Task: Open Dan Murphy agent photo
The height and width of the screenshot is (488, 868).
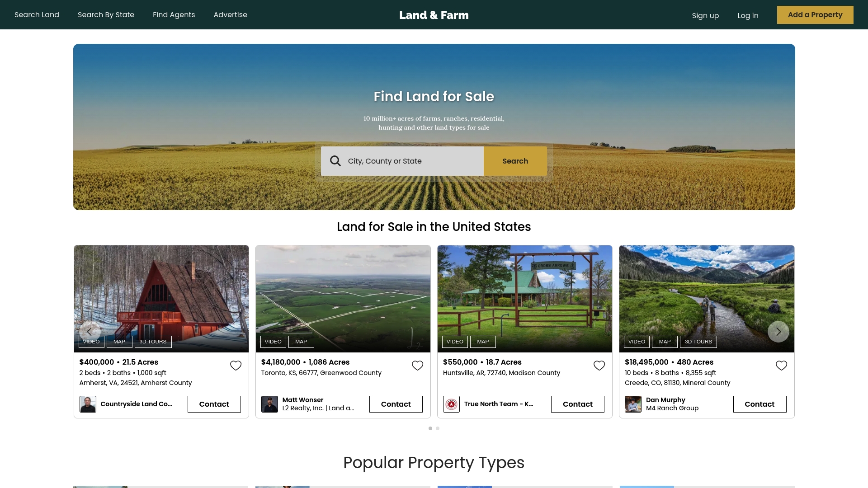Action: click(x=633, y=404)
